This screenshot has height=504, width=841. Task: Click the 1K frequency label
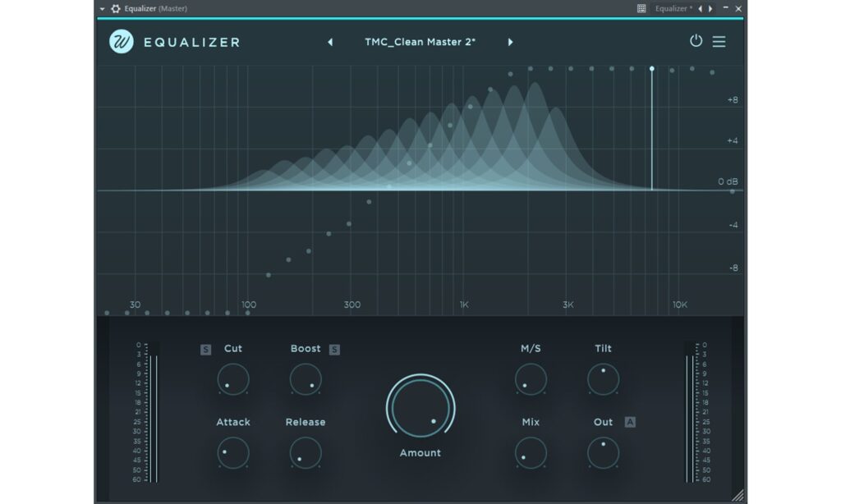pos(464,305)
